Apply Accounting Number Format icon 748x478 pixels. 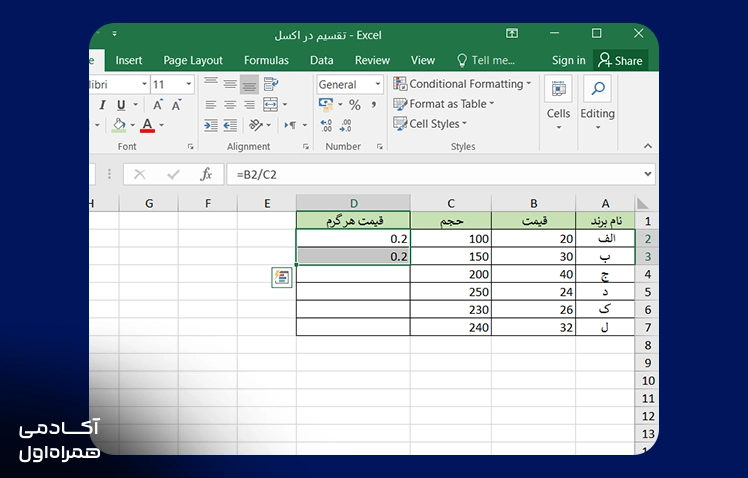click(326, 104)
